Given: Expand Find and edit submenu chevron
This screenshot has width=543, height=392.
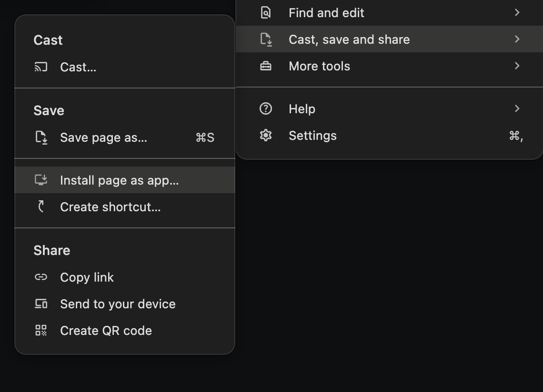Looking at the screenshot, I should pos(517,12).
